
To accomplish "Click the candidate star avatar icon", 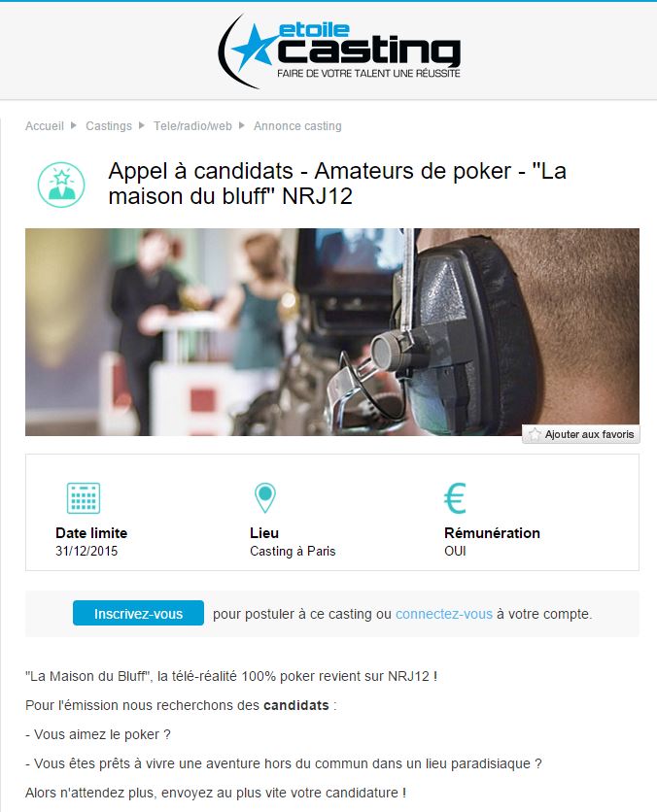I will [61, 185].
